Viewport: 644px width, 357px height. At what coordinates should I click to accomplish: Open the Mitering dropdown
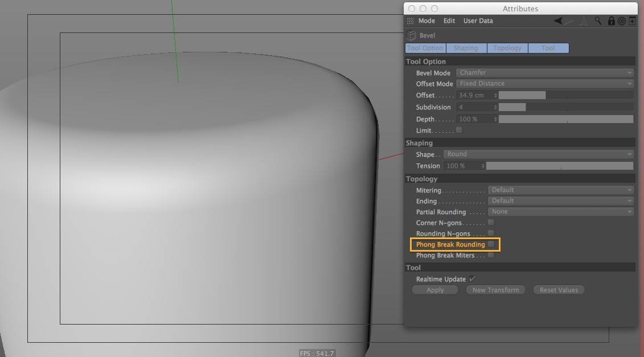[x=561, y=190]
